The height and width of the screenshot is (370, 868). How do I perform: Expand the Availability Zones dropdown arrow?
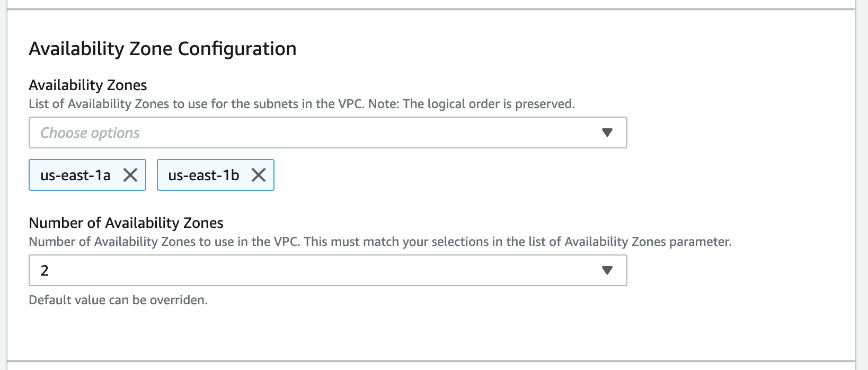(607, 133)
